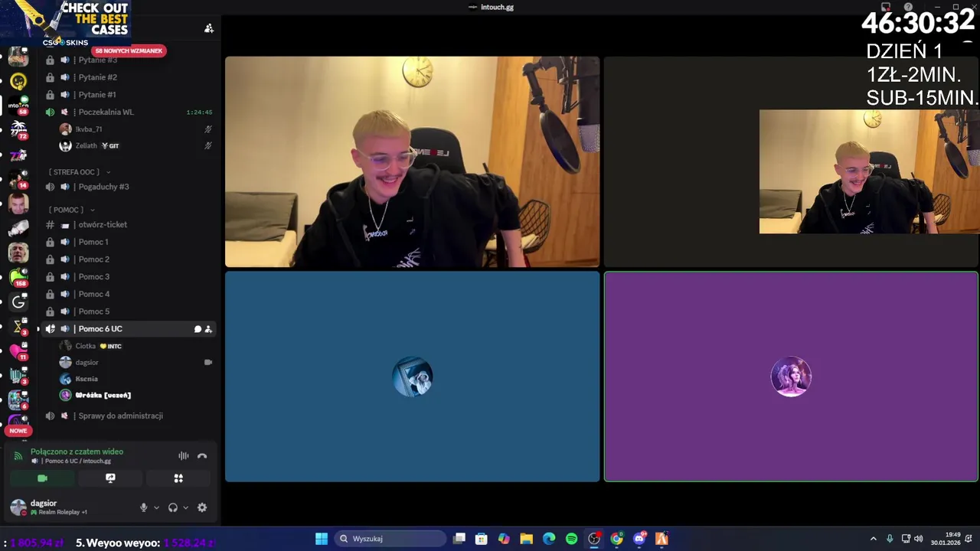Open Google Chrome from the taskbar
This screenshot has height=551, width=980.
click(616, 539)
